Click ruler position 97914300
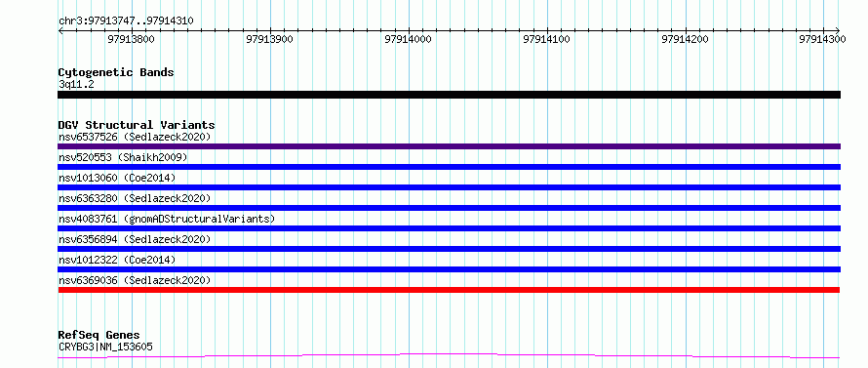This screenshot has height=368, width=868. [x=822, y=39]
